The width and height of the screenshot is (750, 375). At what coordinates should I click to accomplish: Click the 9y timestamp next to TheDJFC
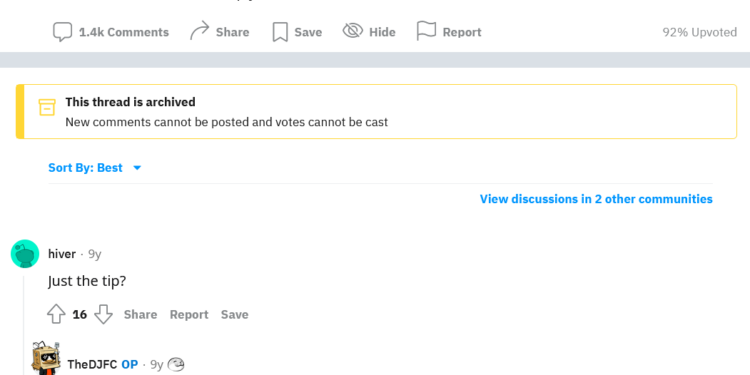click(157, 364)
